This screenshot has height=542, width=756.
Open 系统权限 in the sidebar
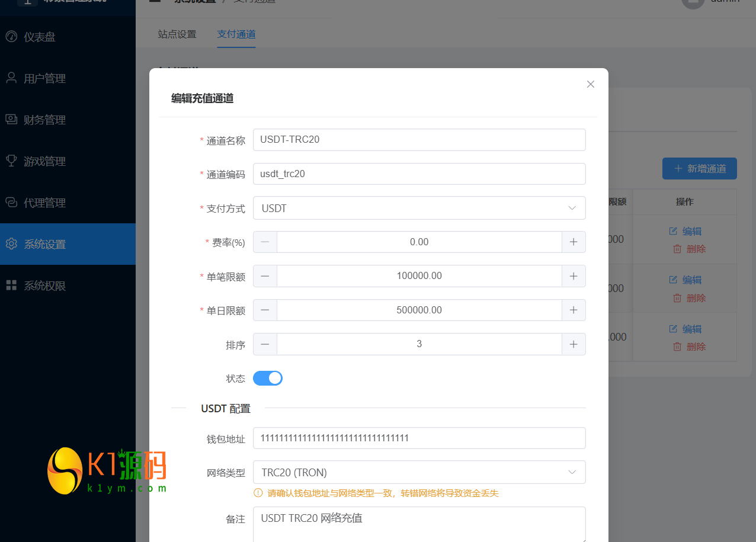point(68,286)
